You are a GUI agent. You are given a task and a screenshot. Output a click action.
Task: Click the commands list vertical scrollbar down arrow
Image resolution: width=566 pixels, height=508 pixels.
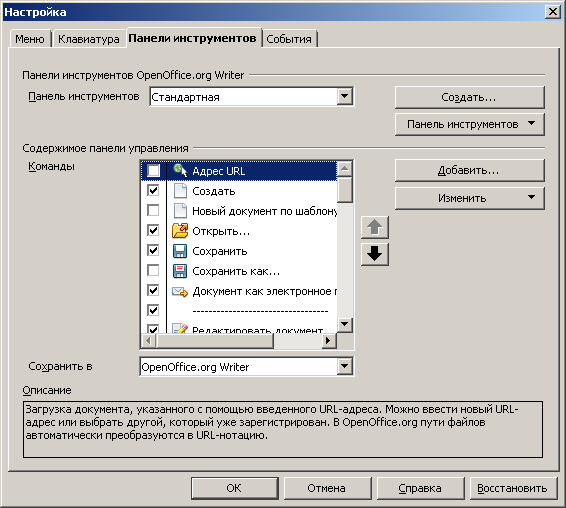[x=345, y=324]
